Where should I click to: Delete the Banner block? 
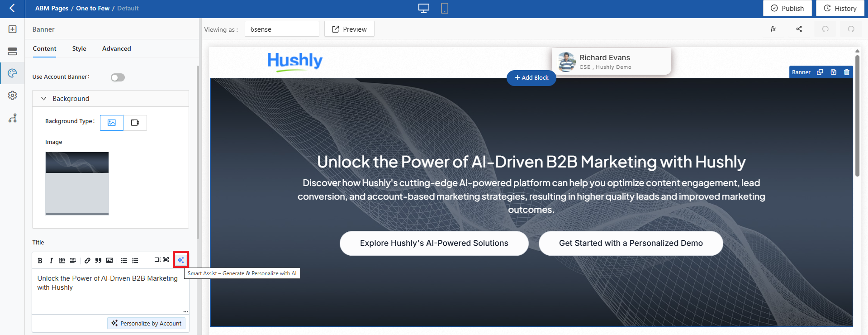[847, 72]
